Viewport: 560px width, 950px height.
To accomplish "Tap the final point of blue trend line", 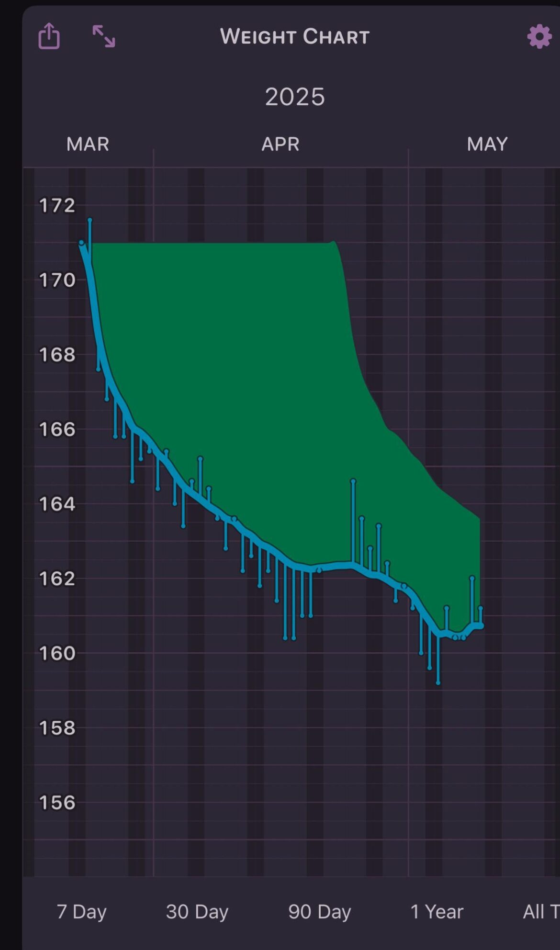I will [x=481, y=626].
